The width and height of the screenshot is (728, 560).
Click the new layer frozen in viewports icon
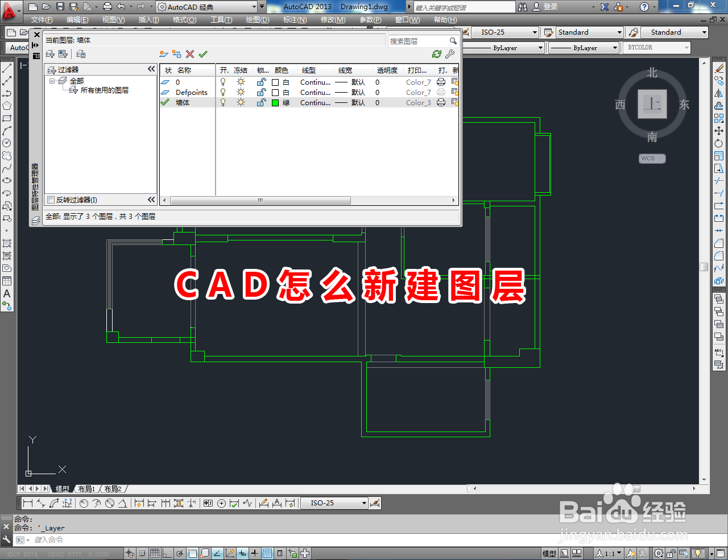177,54
